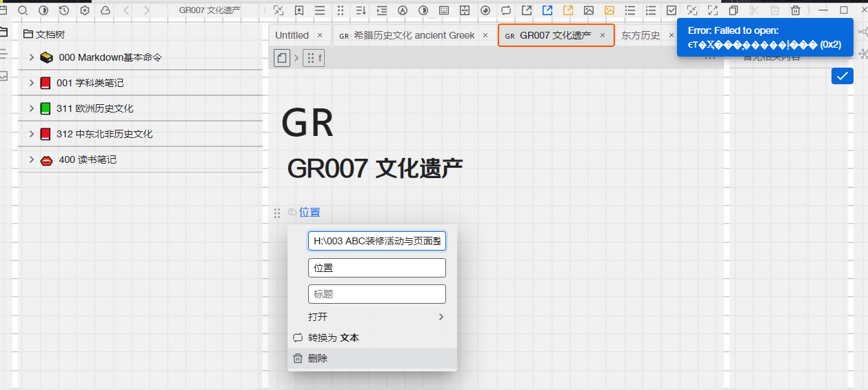Click the orange external link icon

point(568,10)
